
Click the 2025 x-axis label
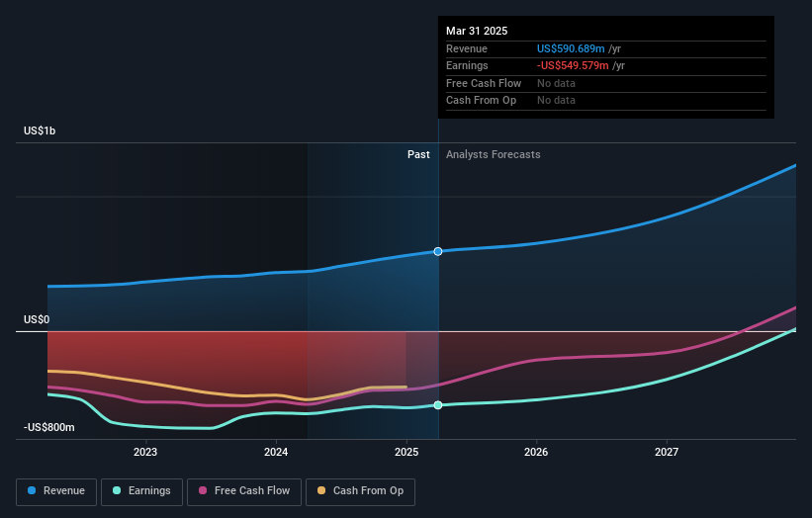(406, 452)
